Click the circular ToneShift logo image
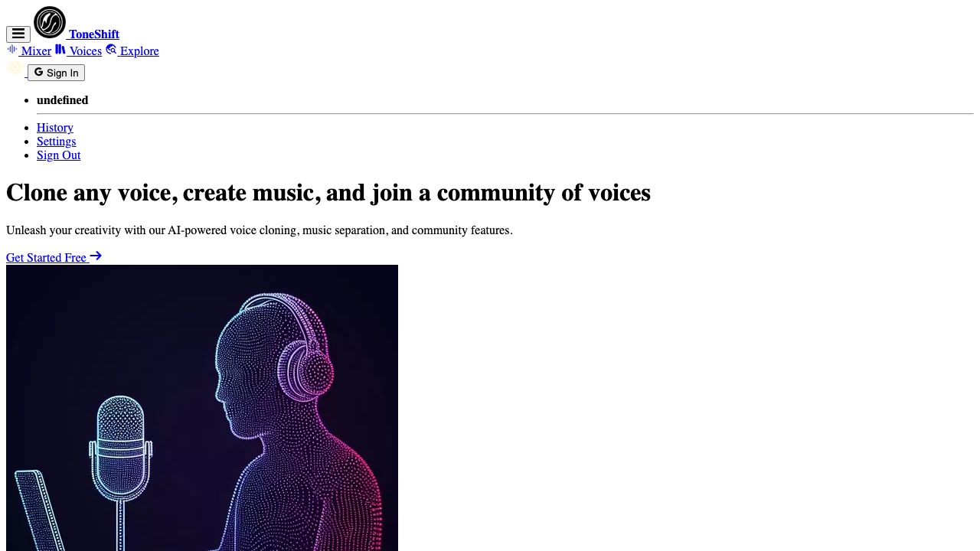The width and height of the screenshot is (980, 551). tap(50, 22)
